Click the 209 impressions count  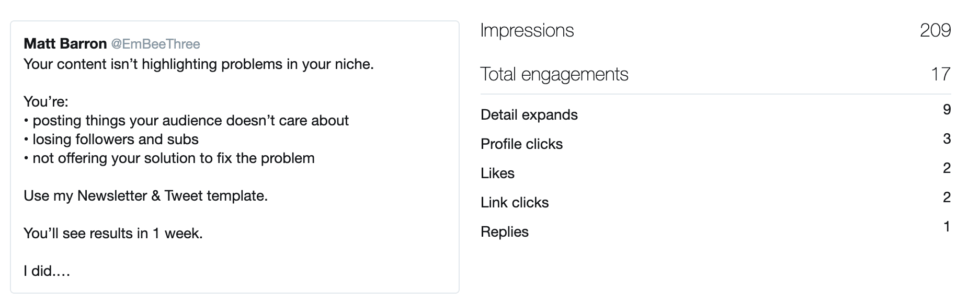936,30
